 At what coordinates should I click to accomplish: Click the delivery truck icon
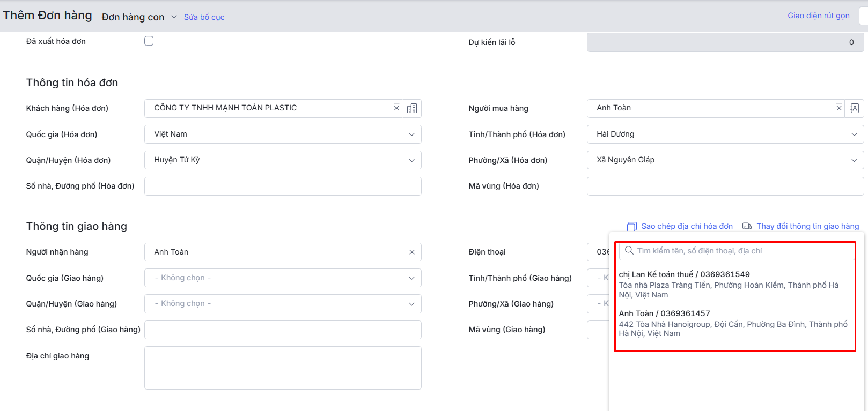pos(747,226)
